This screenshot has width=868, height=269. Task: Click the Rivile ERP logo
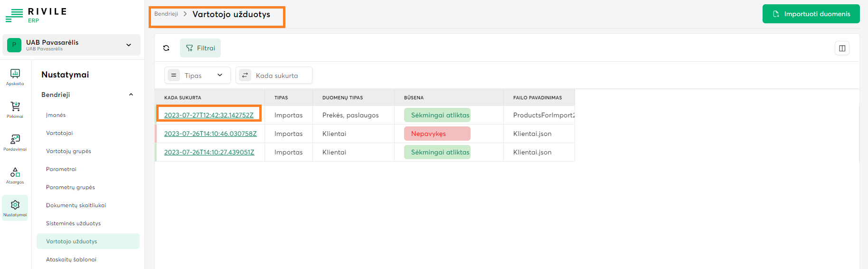tap(36, 15)
